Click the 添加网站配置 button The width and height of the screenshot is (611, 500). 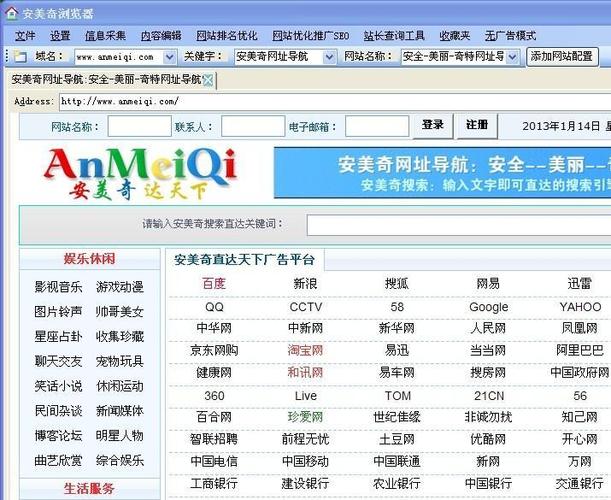pyautogui.click(x=562, y=57)
